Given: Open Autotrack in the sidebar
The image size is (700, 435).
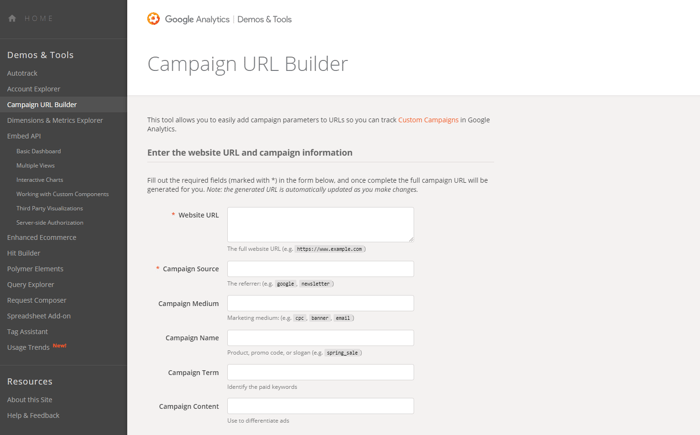Looking at the screenshot, I should (22, 73).
